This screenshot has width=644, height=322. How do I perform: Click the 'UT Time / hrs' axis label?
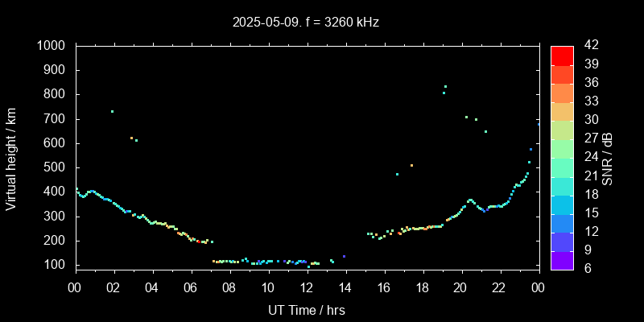[x=307, y=309]
